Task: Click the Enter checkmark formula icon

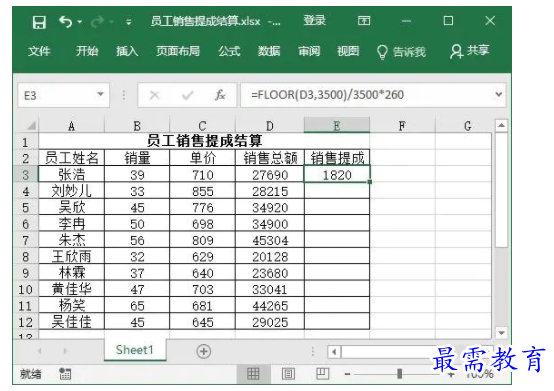Action: (188, 95)
